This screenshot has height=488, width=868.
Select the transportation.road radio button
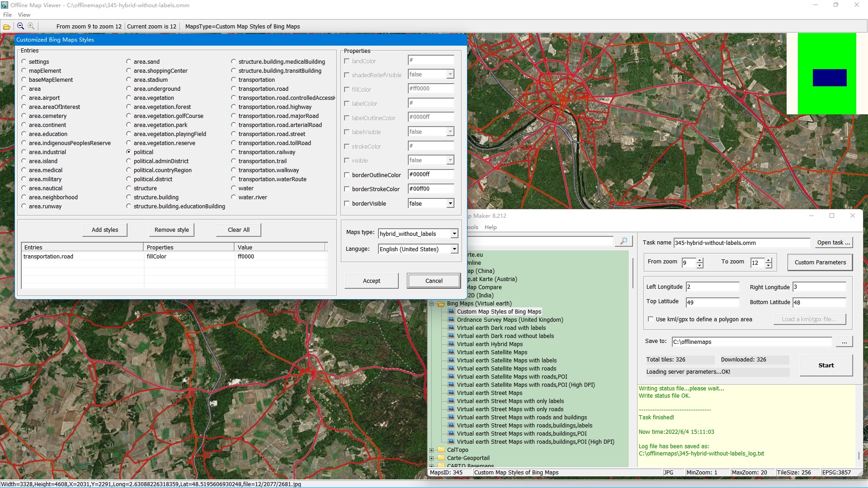click(x=233, y=89)
